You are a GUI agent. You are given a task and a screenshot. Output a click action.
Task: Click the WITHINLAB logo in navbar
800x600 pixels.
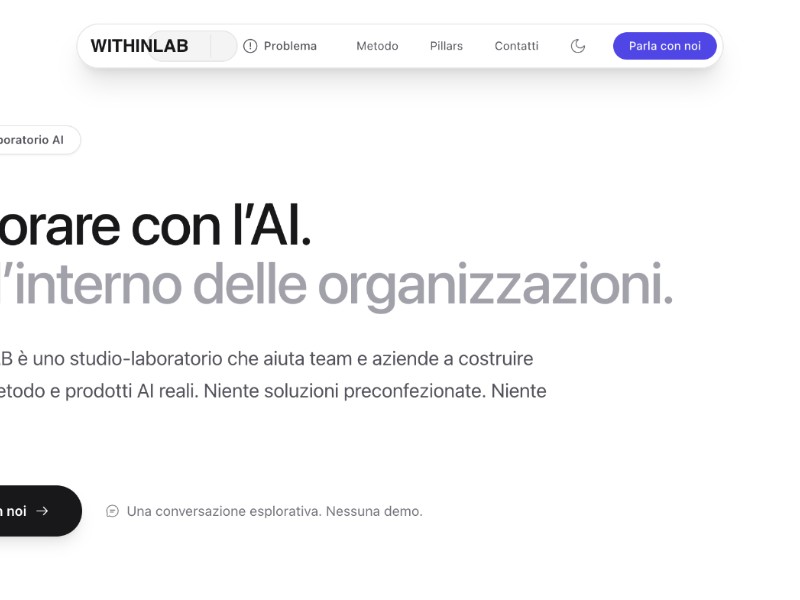tap(139, 46)
